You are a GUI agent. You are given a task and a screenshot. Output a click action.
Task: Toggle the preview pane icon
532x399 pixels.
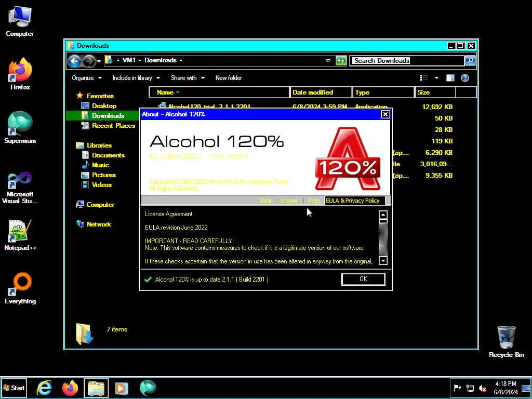[x=450, y=78]
